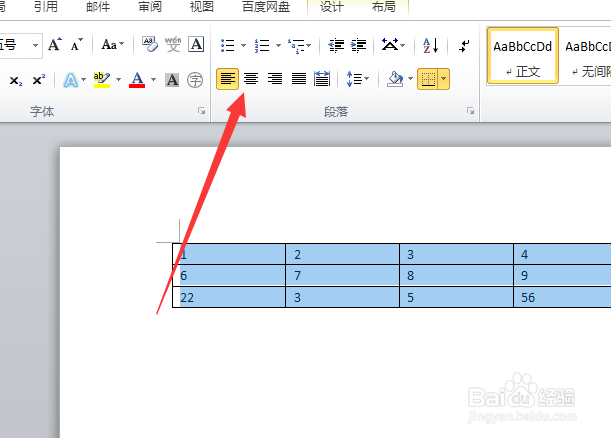Increase paragraph indent
This screenshot has height=438, width=611.
358,46
